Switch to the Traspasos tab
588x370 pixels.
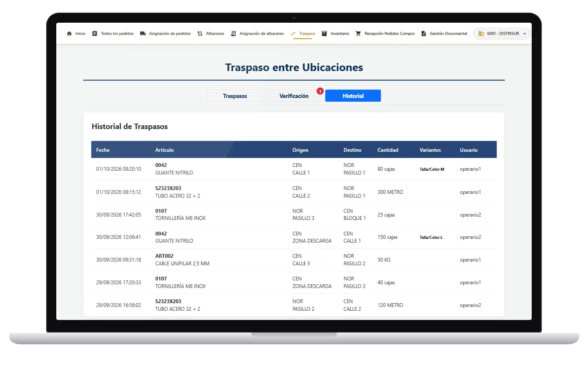(x=235, y=96)
